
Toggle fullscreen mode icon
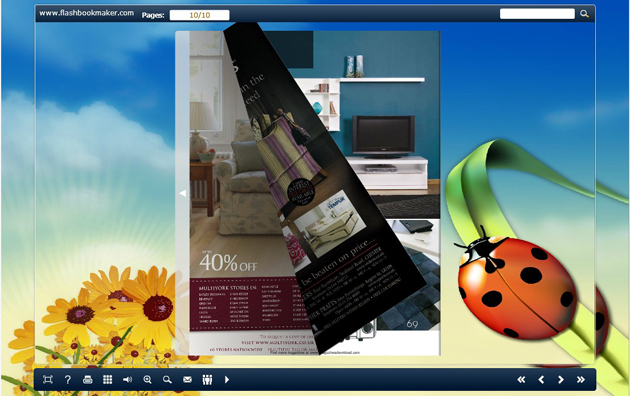48,380
